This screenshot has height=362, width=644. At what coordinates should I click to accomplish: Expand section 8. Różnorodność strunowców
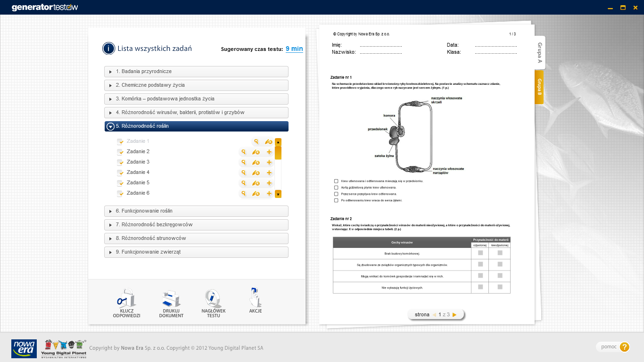(196, 239)
